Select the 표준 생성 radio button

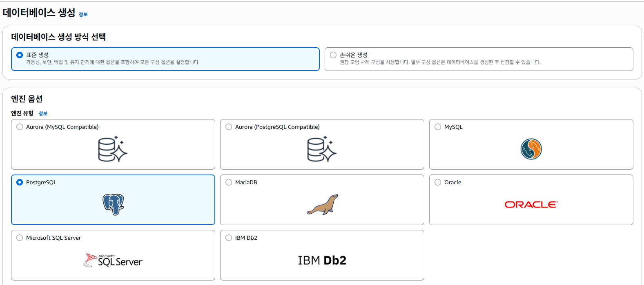(20, 55)
